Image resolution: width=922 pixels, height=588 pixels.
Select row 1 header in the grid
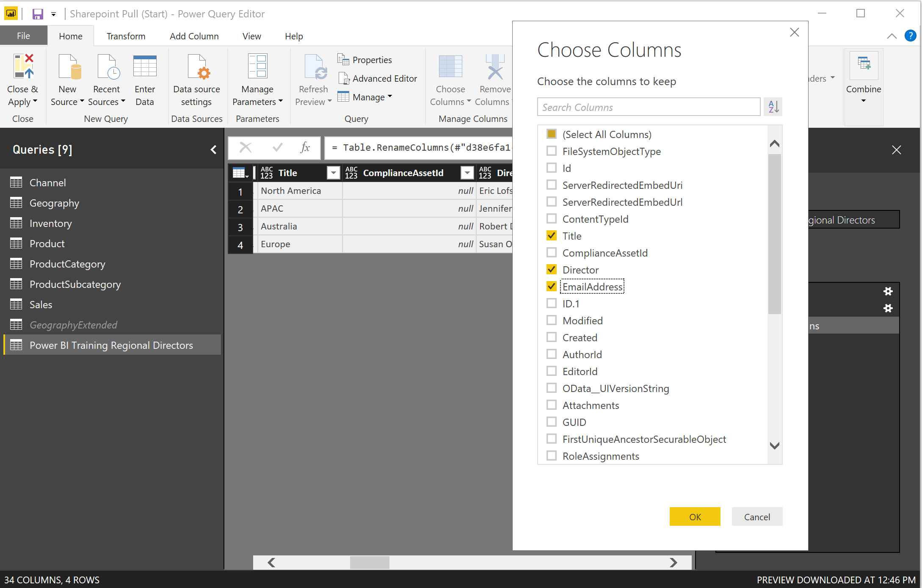point(240,191)
